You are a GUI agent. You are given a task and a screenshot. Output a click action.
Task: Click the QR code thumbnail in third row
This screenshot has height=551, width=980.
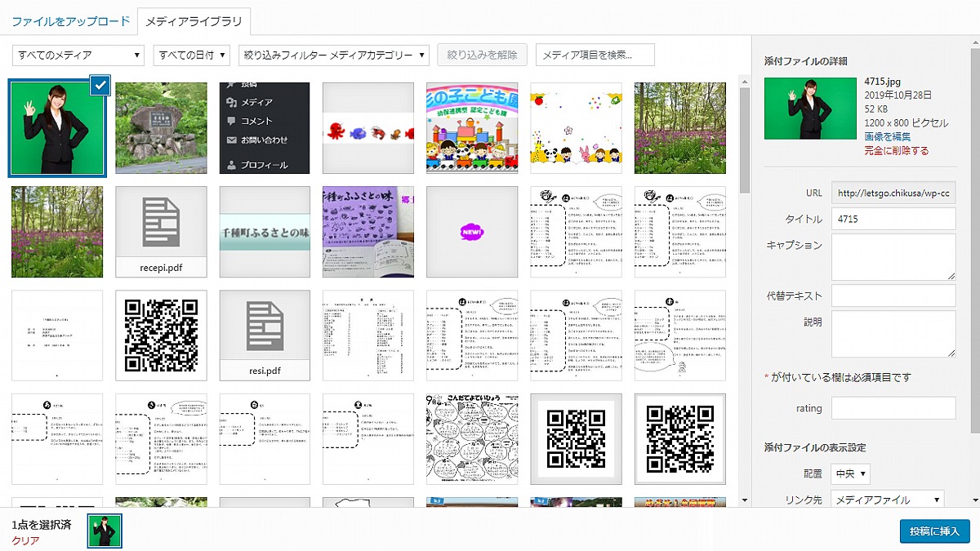pos(161,335)
